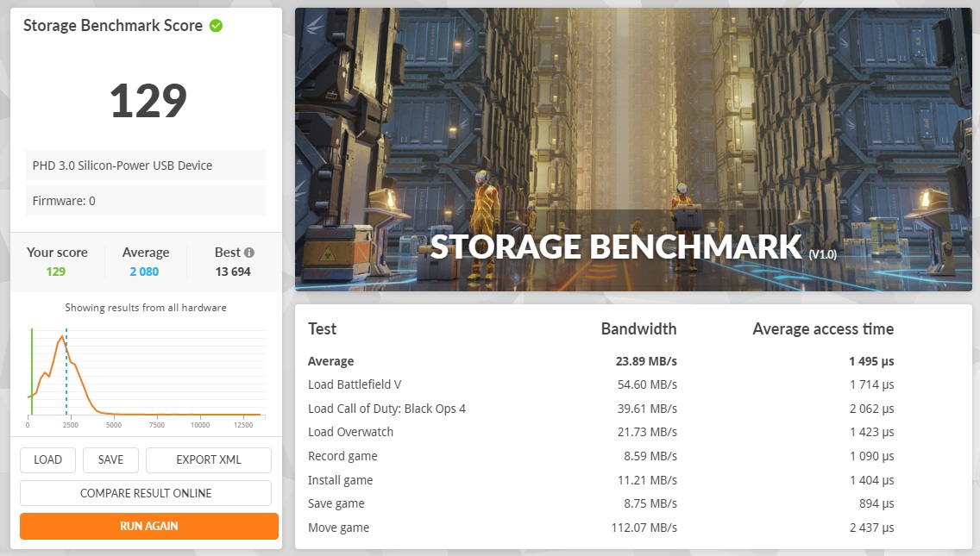This screenshot has width=980, height=556.
Task: Select the large 129 score number
Action: 148,101
